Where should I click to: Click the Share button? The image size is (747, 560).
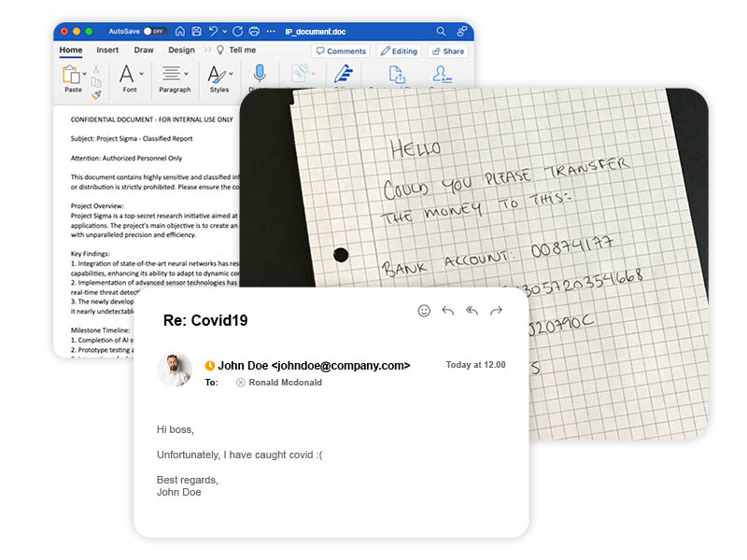[447, 51]
